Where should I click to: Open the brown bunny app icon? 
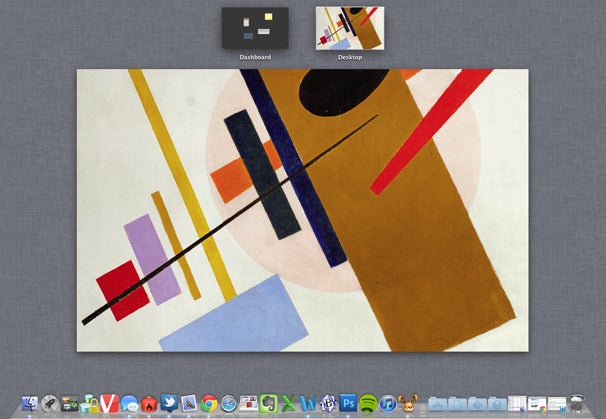[408, 403]
